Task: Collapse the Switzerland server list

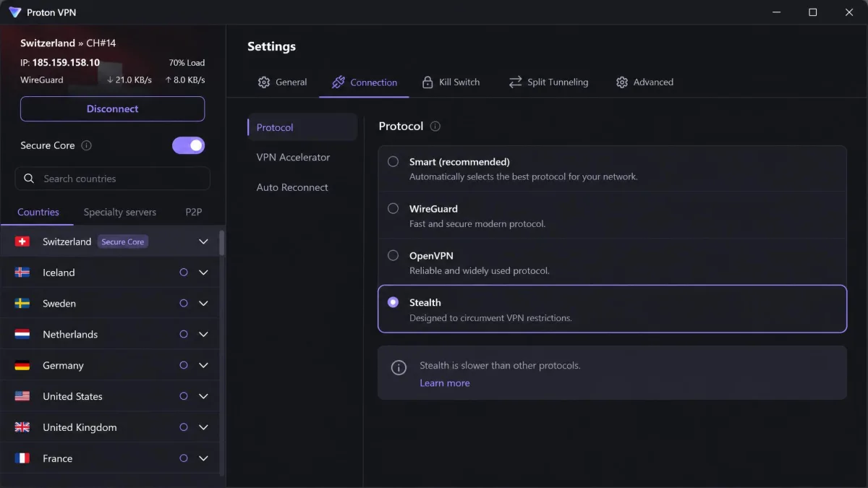Action: (203, 241)
